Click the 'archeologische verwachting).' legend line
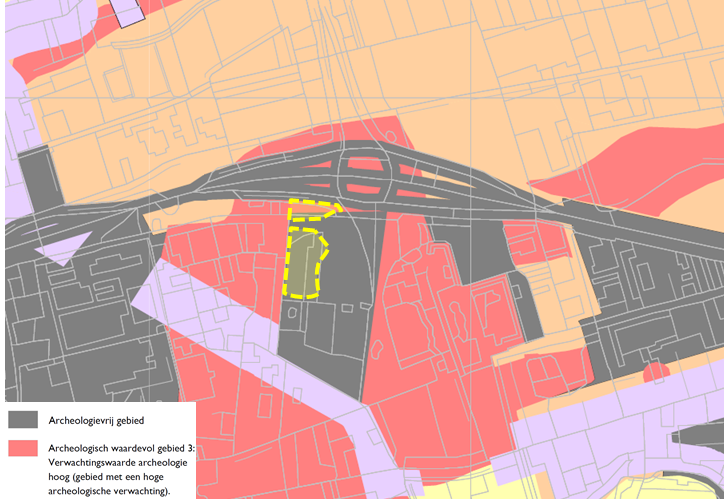 tap(109, 491)
